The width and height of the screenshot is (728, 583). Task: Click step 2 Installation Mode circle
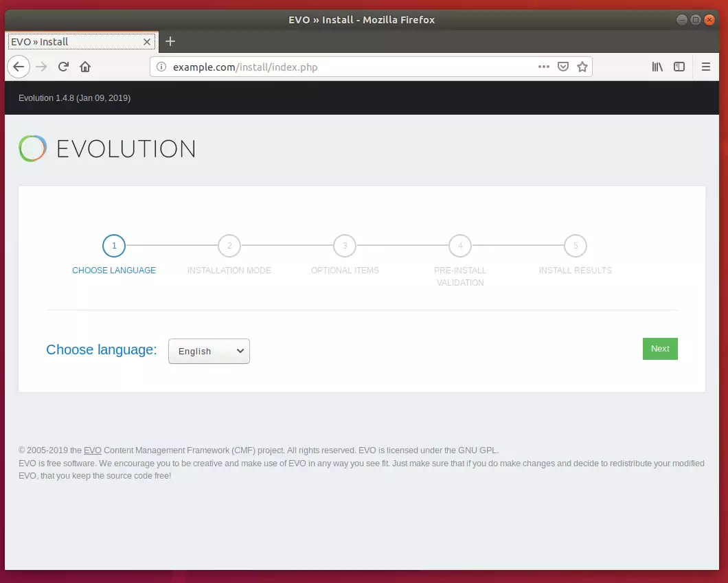pyautogui.click(x=229, y=246)
